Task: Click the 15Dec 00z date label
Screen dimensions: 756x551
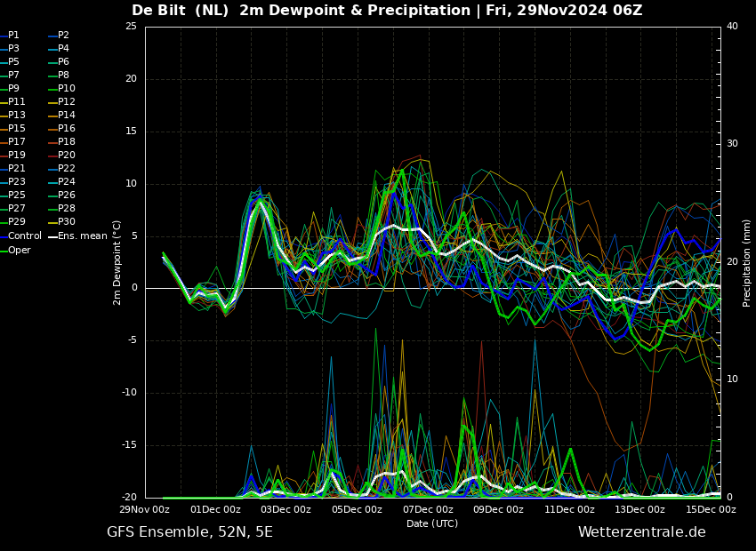Action: click(711, 510)
